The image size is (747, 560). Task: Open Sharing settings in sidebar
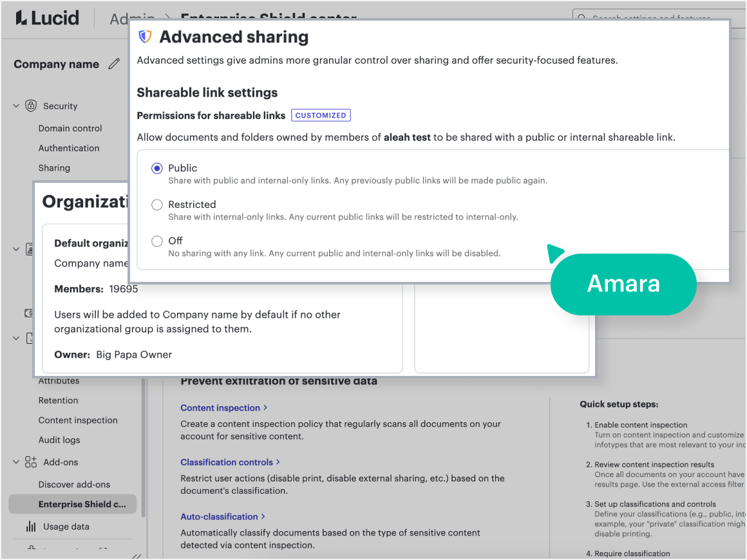pos(54,167)
